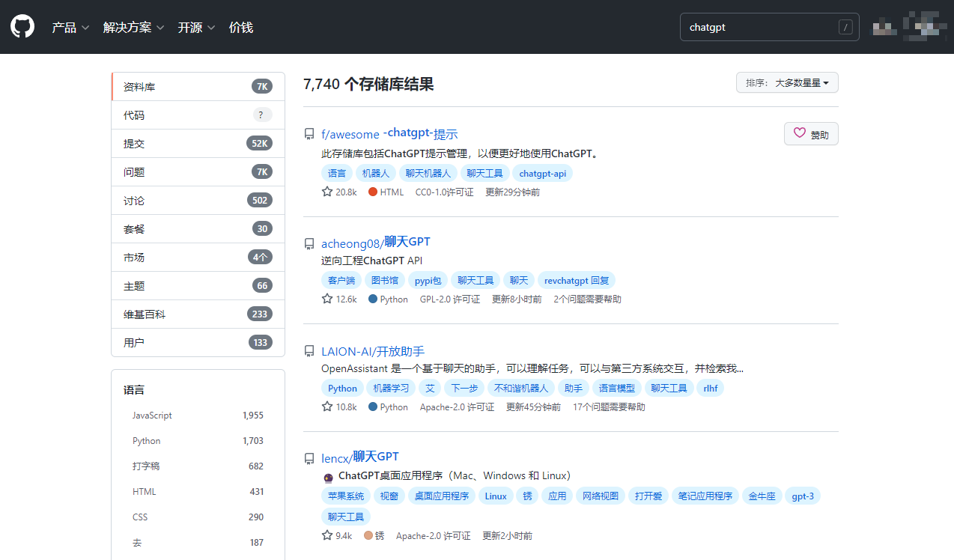
Task: Open the 产品 dropdown menu
Action: point(70,28)
